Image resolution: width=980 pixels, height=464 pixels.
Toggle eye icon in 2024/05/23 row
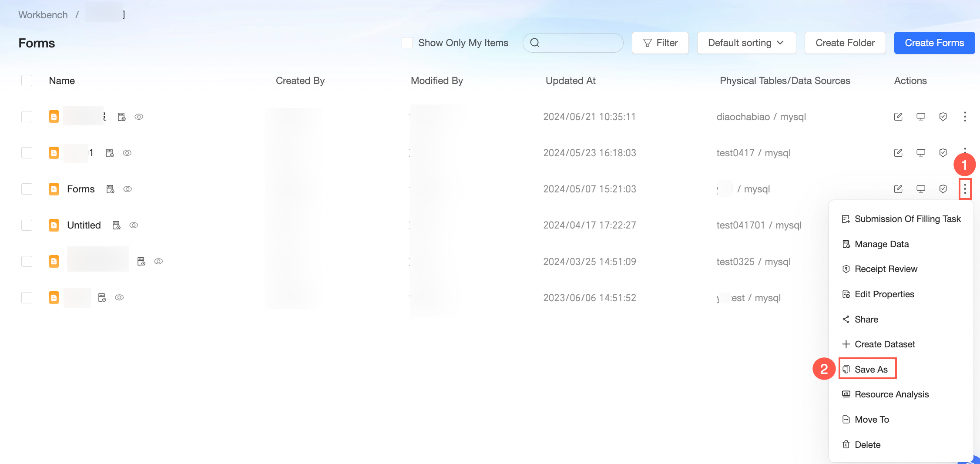click(127, 153)
